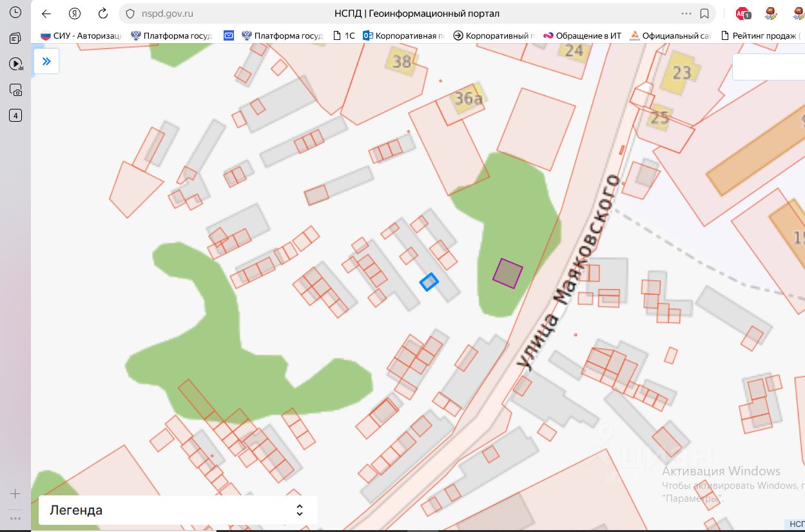Open the 1С bookmark
The height and width of the screenshot is (532, 805).
tap(344, 36)
